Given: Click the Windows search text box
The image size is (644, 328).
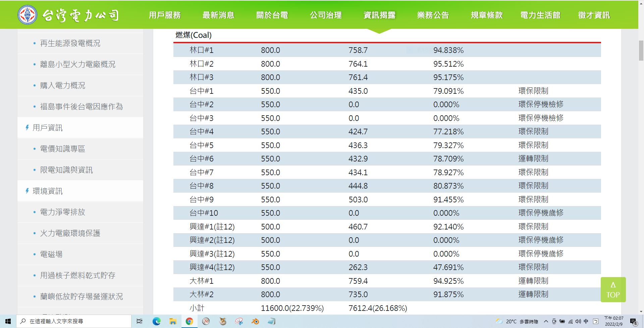Looking at the screenshot, I should (74, 321).
